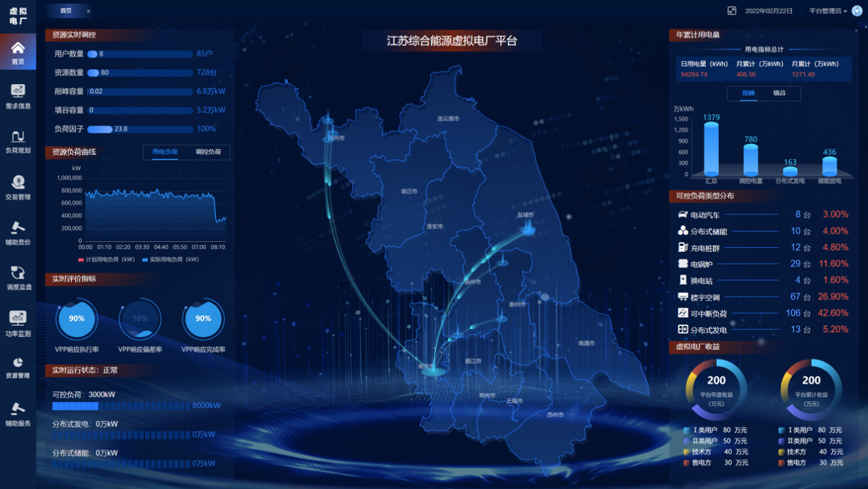
Task: Click the 调控电量 780 bar
Action: (x=751, y=160)
